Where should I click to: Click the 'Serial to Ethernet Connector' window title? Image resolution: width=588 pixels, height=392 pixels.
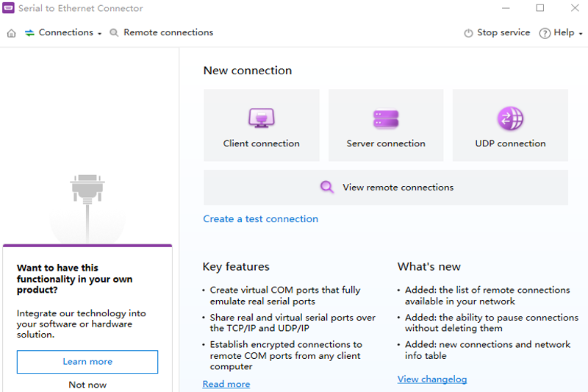81,8
